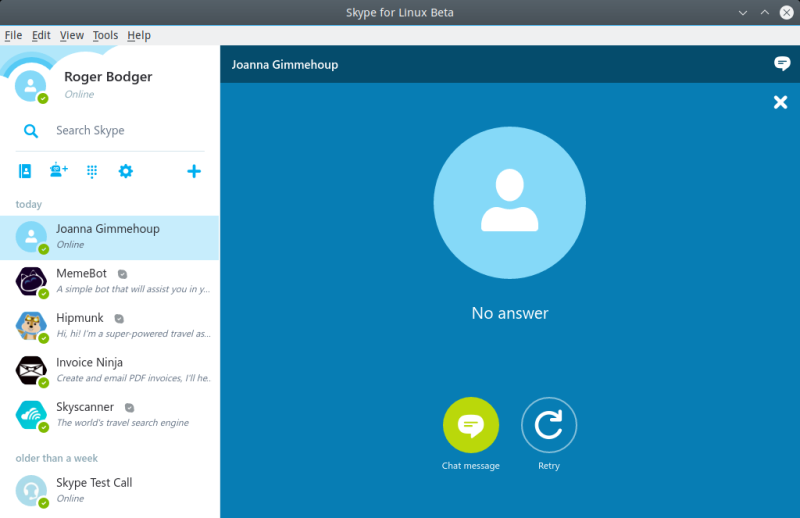Viewport: 800px width, 518px height.
Task: Click the MemeBot avatar icon
Action: pyautogui.click(x=31, y=281)
